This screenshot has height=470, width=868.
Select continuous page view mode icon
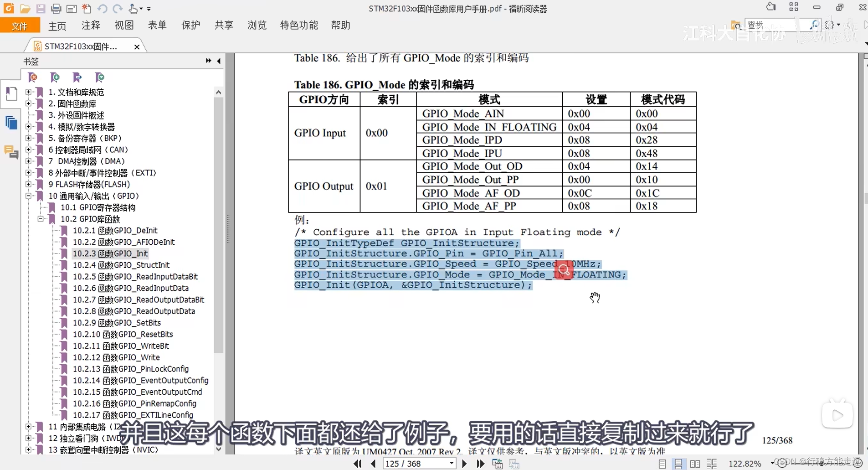tap(678, 464)
